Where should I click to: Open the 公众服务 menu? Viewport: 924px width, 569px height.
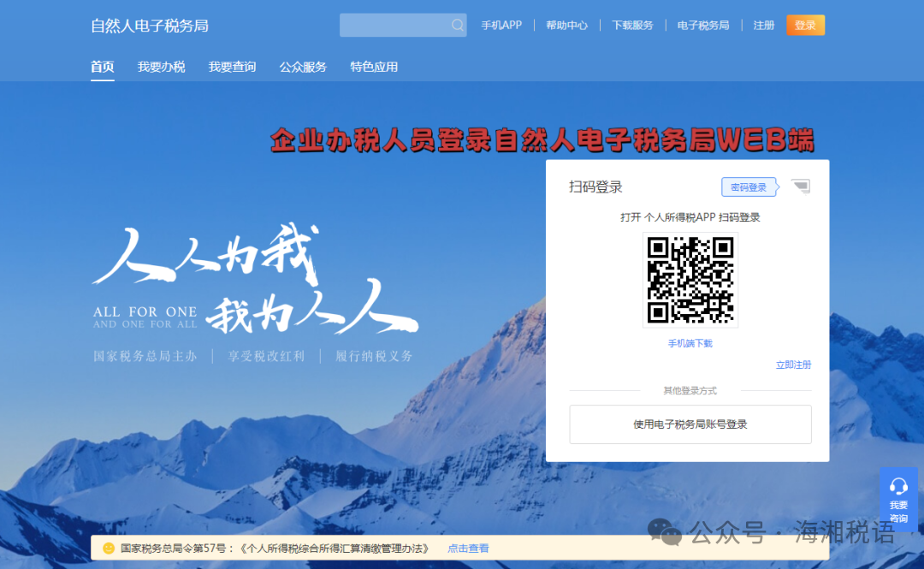pos(303,66)
